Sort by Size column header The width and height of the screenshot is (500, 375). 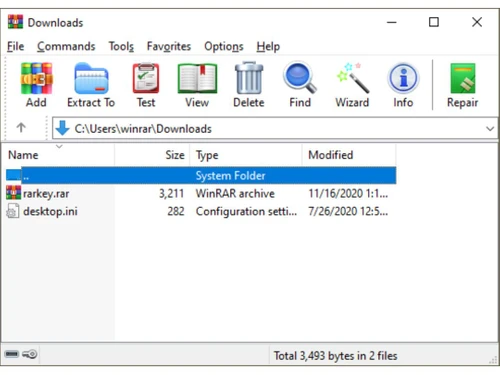click(x=152, y=155)
